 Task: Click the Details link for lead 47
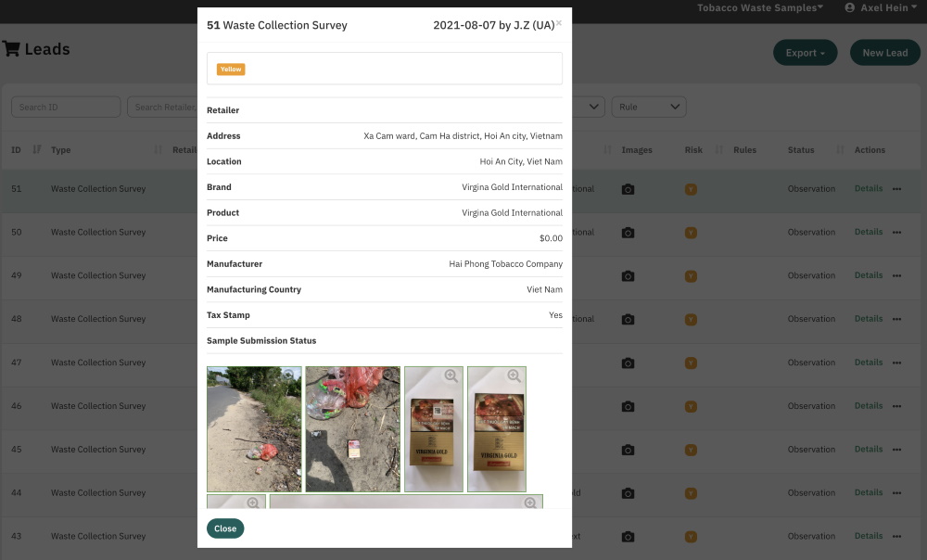coord(868,363)
